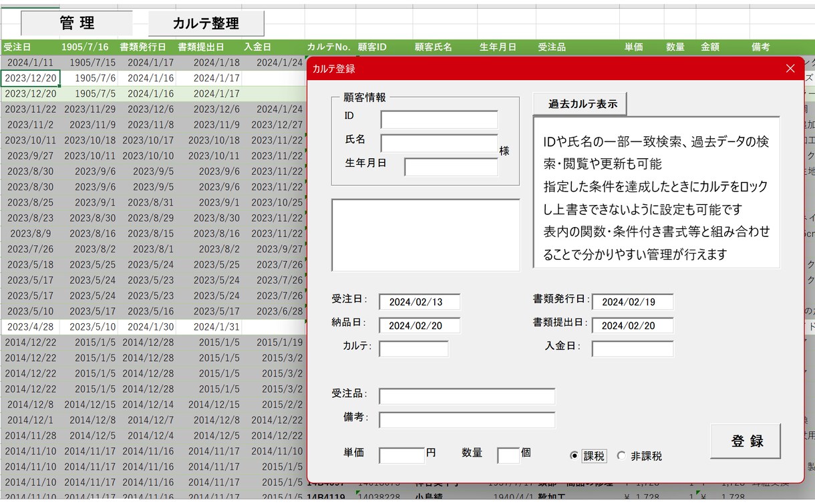Click cell 2014/12/7 in 書類発行日 column

click(147, 420)
